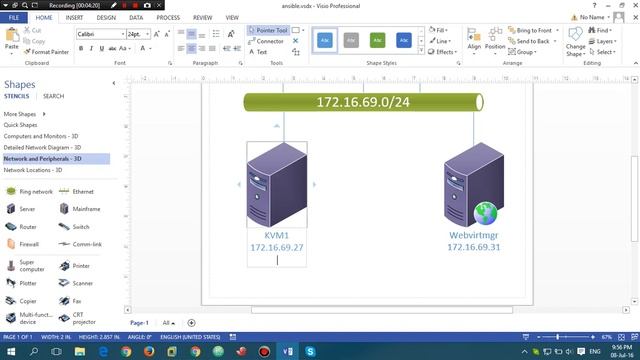Toggle align text left

181,49
